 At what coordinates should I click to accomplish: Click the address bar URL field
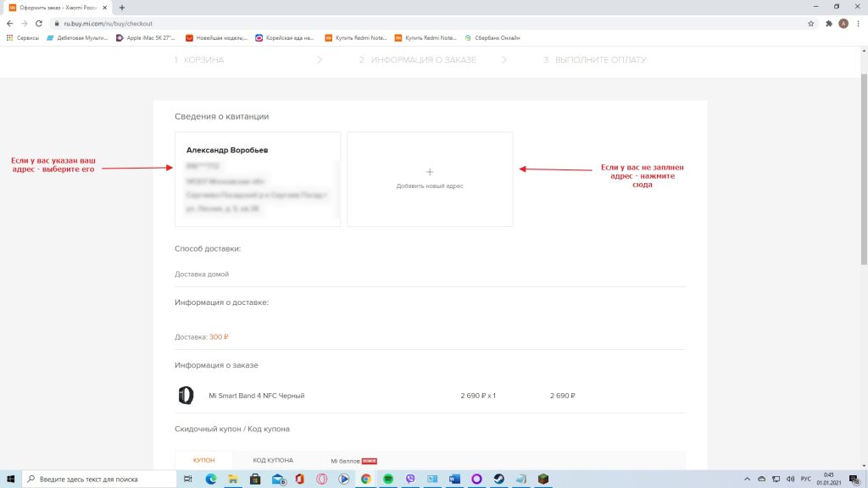point(339,24)
